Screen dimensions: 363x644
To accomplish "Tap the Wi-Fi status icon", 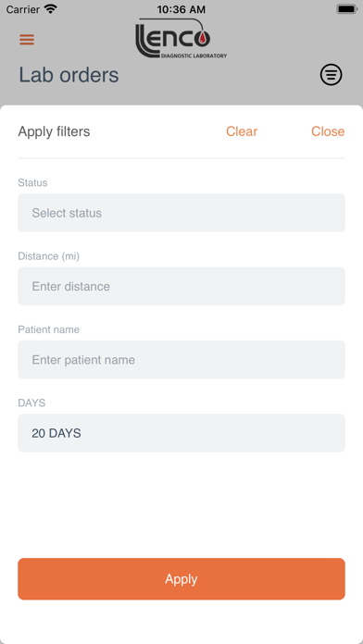I will (51, 9).
